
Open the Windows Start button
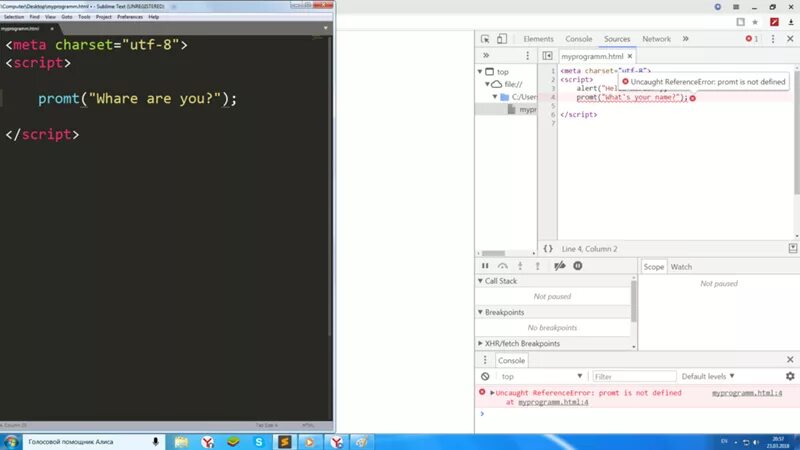tap(11, 442)
